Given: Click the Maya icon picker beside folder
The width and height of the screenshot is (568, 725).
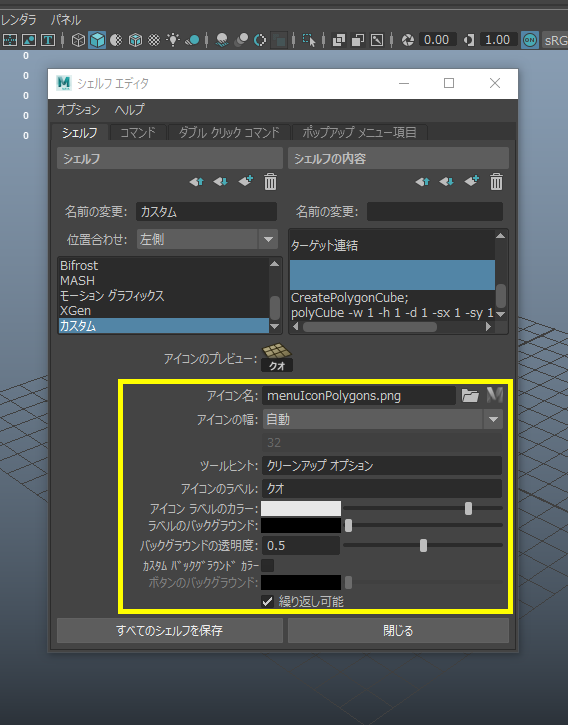Looking at the screenshot, I should pyautogui.click(x=494, y=395).
